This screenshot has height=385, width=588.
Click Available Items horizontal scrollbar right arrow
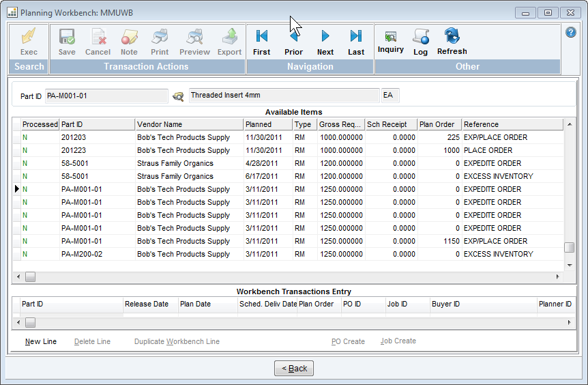click(557, 277)
